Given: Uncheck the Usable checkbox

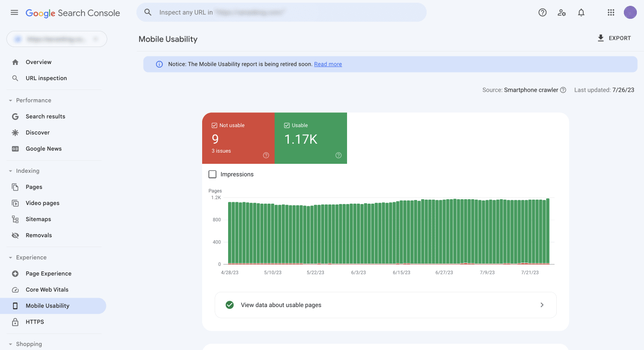Looking at the screenshot, I should click(287, 125).
